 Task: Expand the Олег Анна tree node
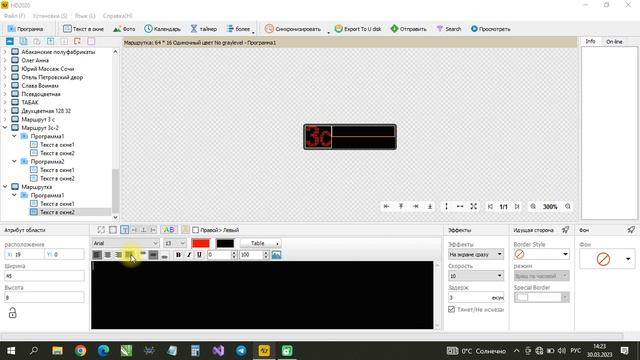point(5,60)
